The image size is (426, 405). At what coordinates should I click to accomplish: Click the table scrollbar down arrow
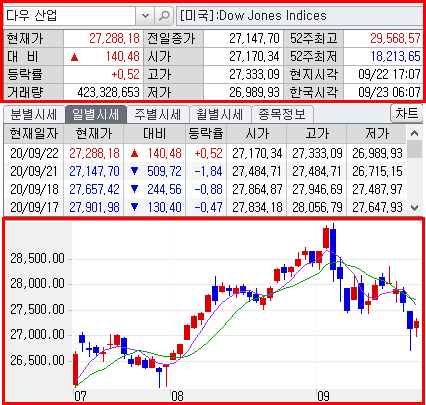pyautogui.click(x=414, y=208)
